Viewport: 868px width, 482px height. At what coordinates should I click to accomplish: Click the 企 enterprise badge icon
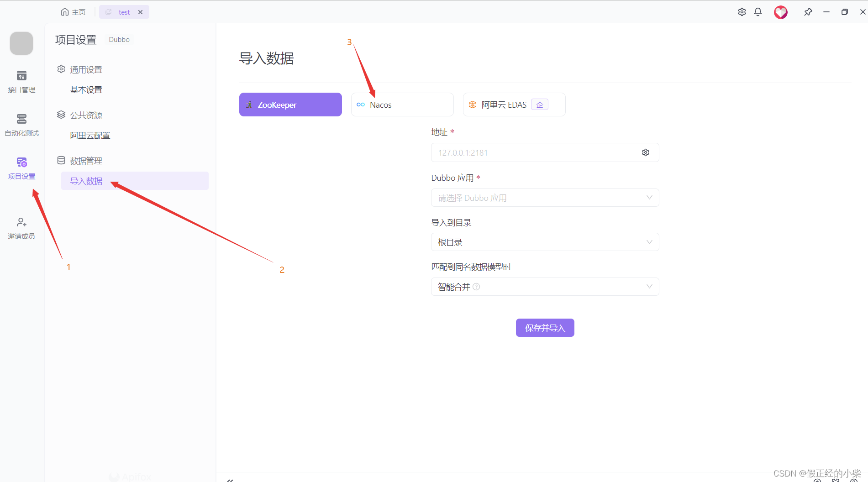(x=540, y=105)
